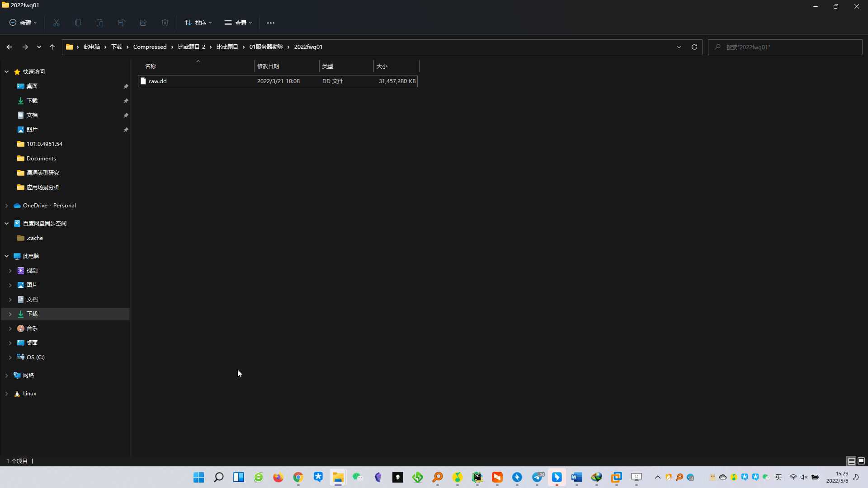Click the Share icon in toolbar
Viewport: 868px width, 488px height.
(x=143, y=23)
